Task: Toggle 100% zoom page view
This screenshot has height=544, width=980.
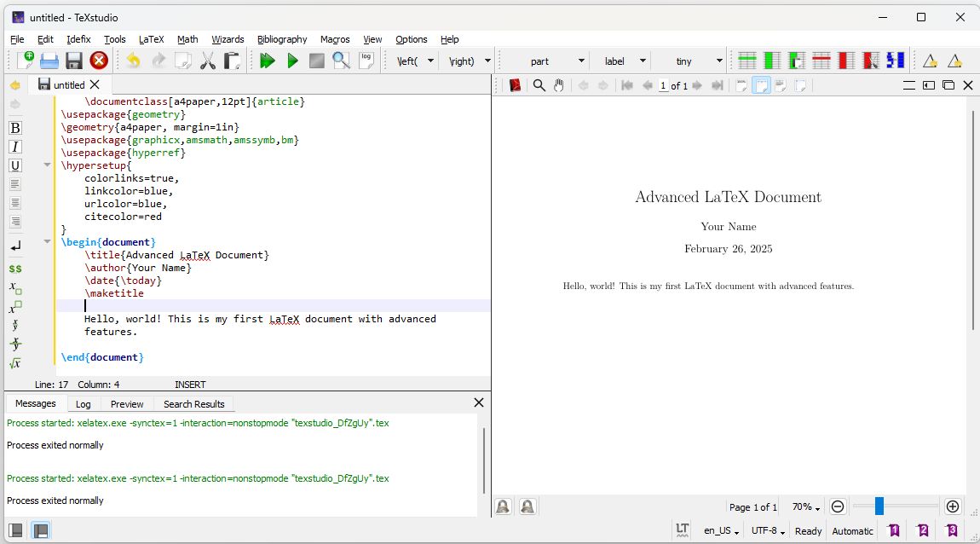Action: (x=741, y=85)
